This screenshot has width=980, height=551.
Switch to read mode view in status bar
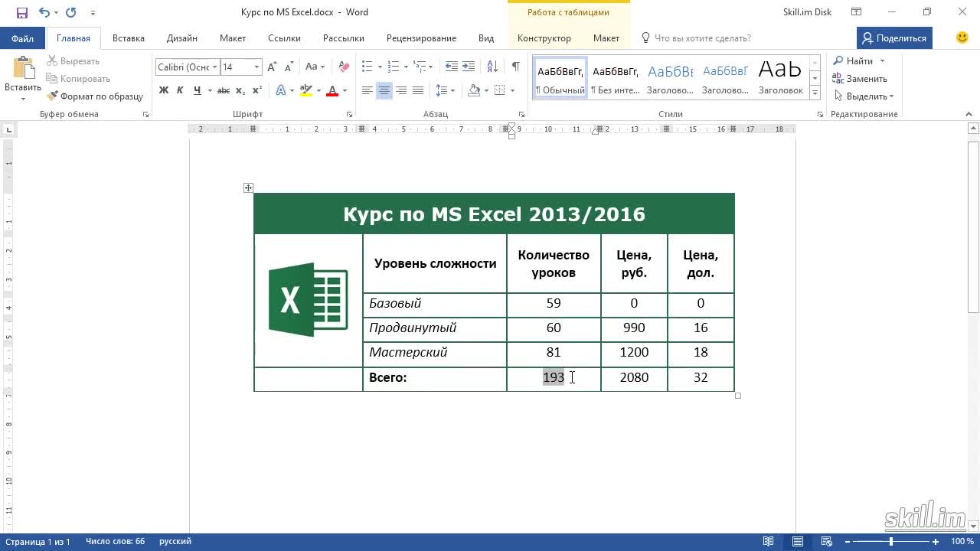point(769,542)
